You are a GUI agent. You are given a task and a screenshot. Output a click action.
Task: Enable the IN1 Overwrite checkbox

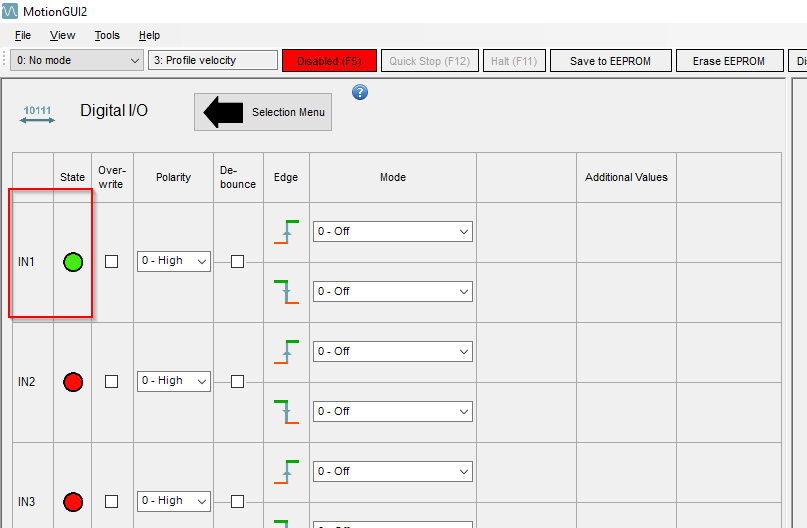click(111, 261)
